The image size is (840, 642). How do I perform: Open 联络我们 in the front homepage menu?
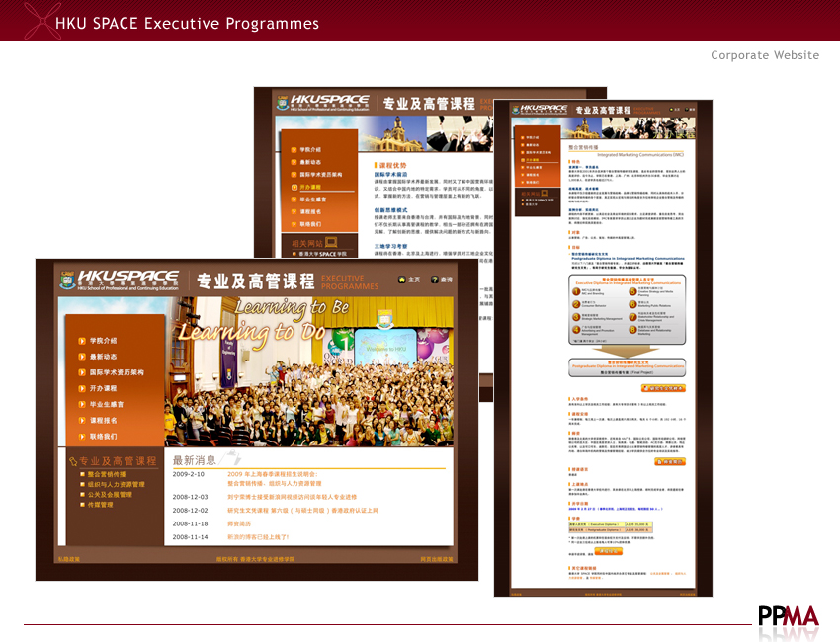pyautogui.click(x=103, y=437)
